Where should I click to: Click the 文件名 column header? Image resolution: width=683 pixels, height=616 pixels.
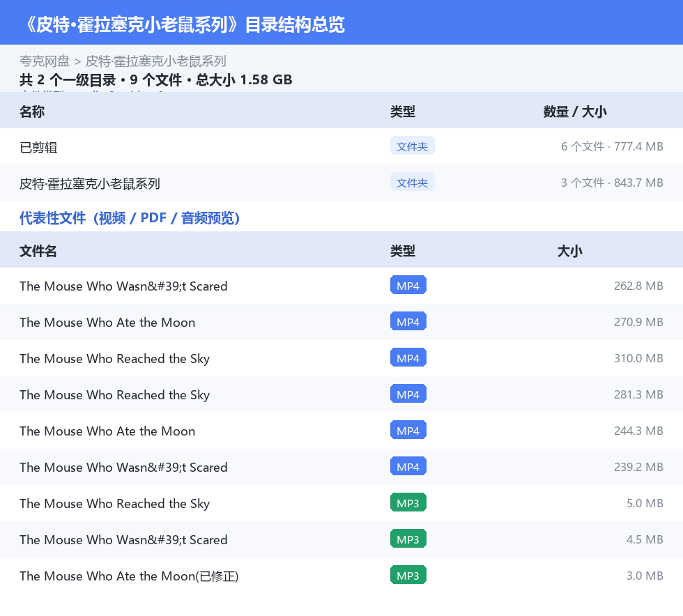coord(38,251)
